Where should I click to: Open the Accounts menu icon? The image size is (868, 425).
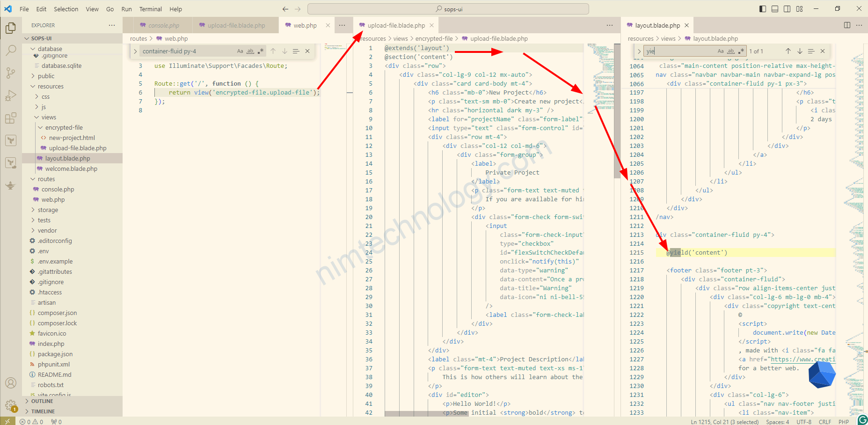click(x=10, y=383)
